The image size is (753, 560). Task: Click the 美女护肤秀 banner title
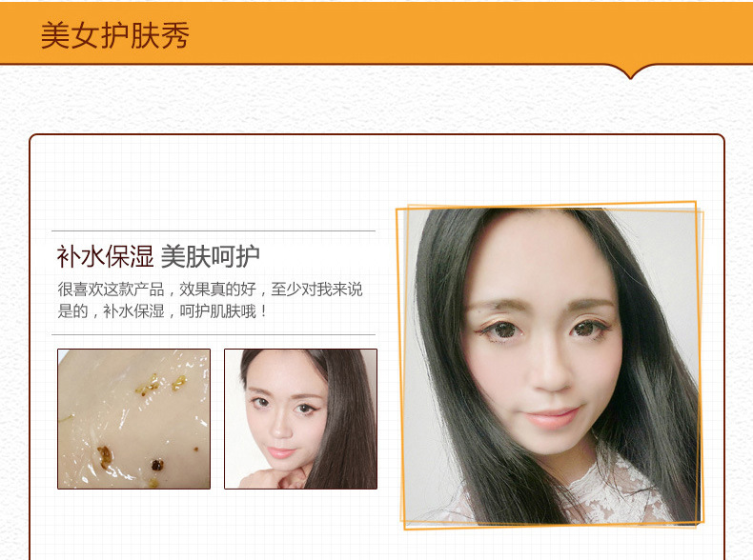point(115,35)
